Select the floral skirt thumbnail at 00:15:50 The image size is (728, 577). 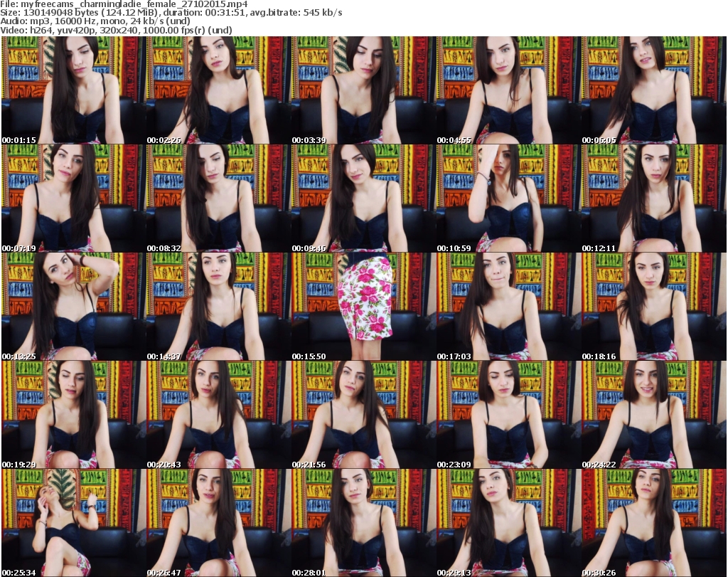pos(363,307)
